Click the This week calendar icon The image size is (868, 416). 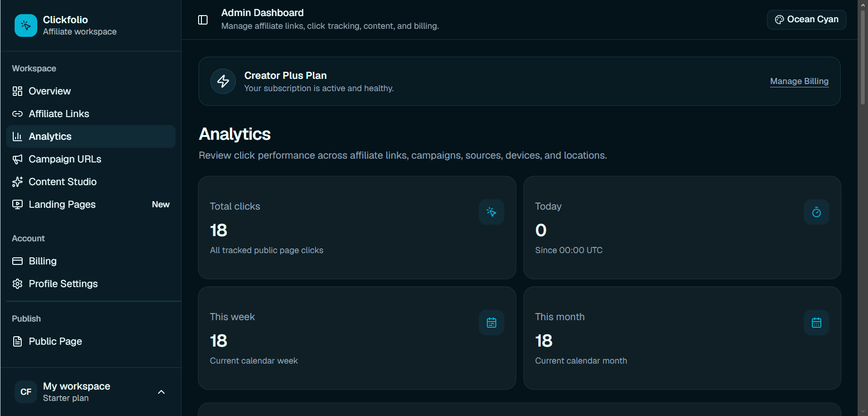pyautogui.click(x=492, y=323)
